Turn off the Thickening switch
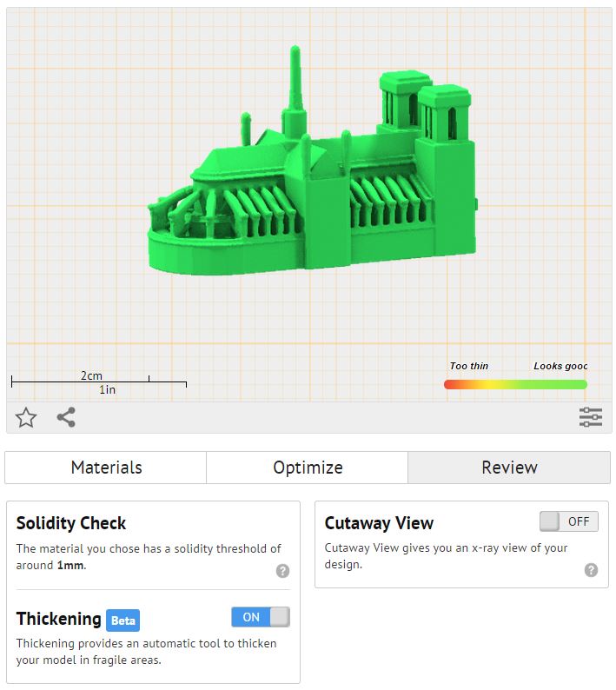 (x=261, y=617)
